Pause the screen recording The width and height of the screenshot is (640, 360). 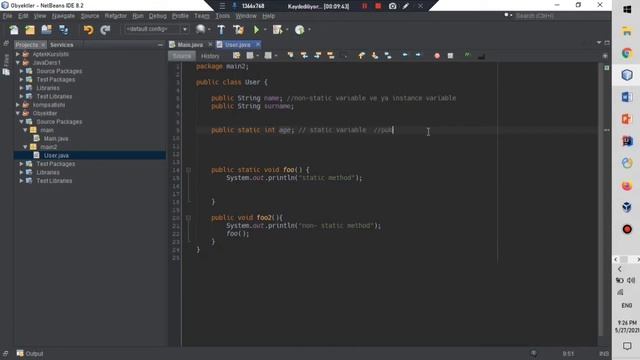pyautogui.click(x=364, y=6)
